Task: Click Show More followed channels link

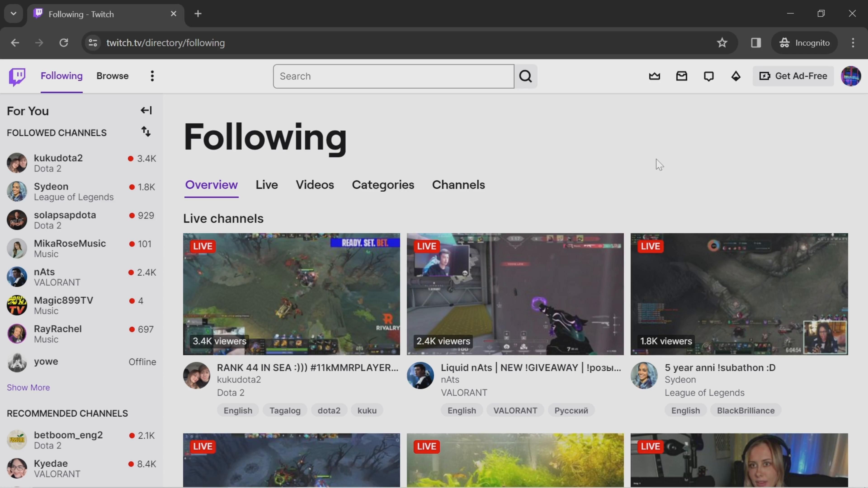Action: (x=28, y=387)
